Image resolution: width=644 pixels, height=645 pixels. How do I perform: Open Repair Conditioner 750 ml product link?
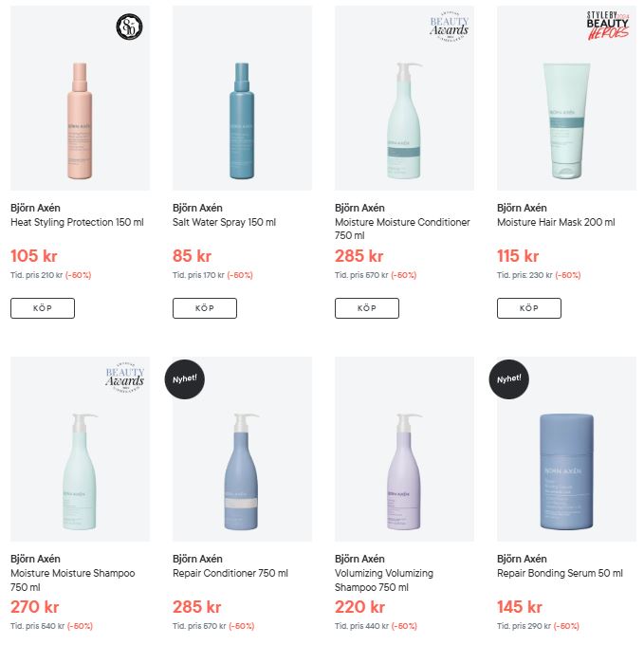click(x=230, y=573)
